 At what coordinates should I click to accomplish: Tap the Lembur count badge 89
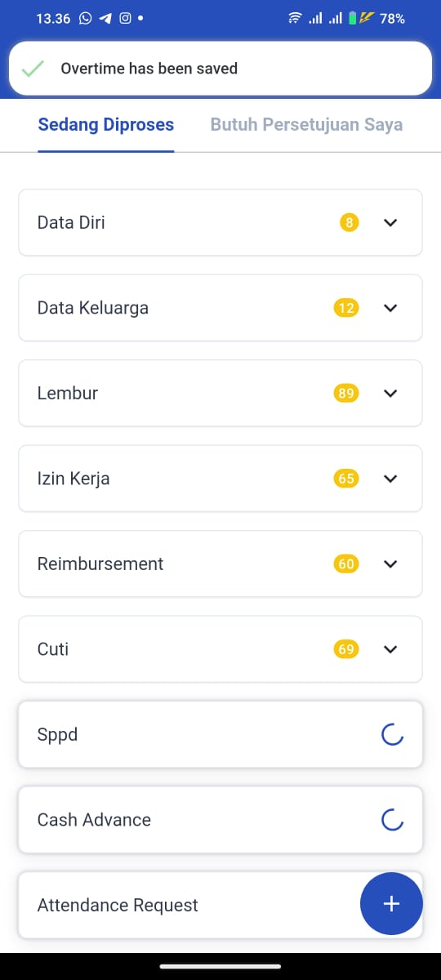pyautogui.click(x=346, y=394)
